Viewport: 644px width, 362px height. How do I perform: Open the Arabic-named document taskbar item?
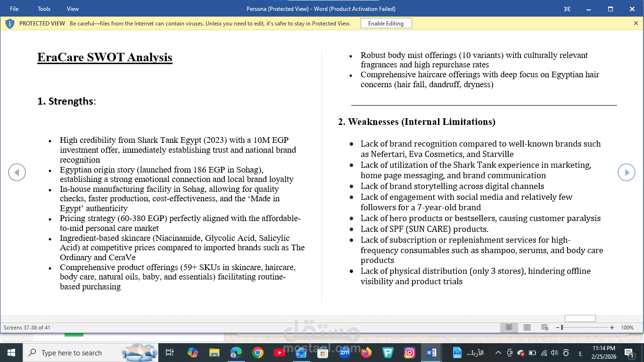[x=468, y=353]
